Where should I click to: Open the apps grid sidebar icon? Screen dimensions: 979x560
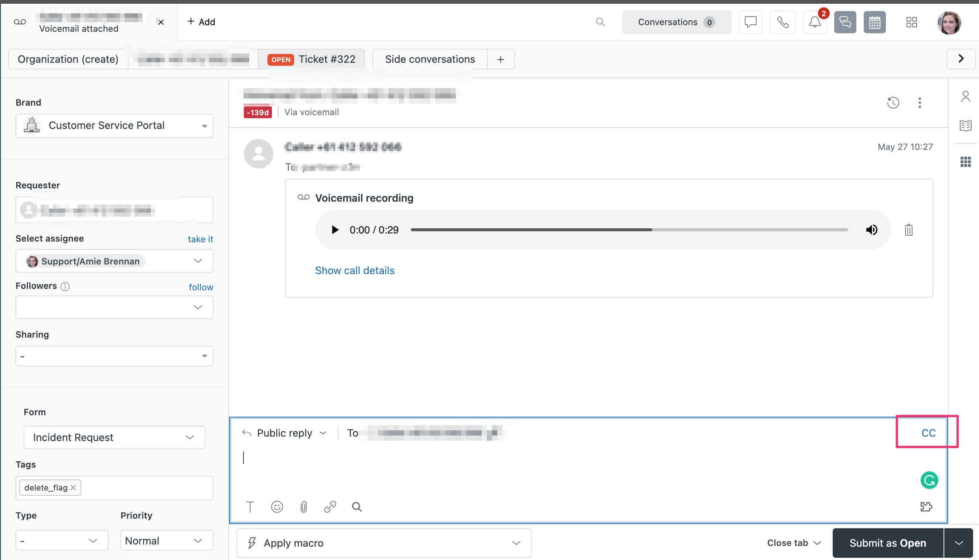(965, 162)
